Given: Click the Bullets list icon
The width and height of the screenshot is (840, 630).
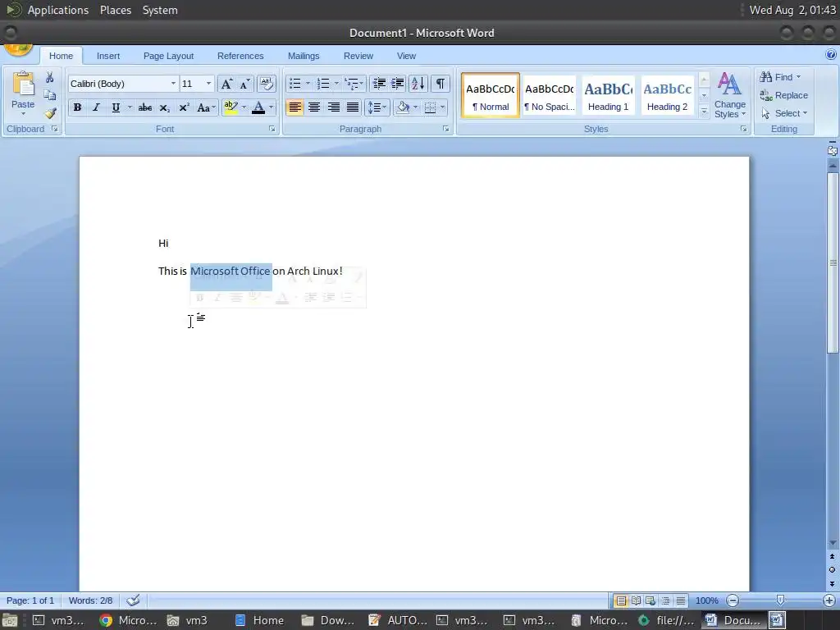Looking at the screenshot, I should [x=295, y=84].
